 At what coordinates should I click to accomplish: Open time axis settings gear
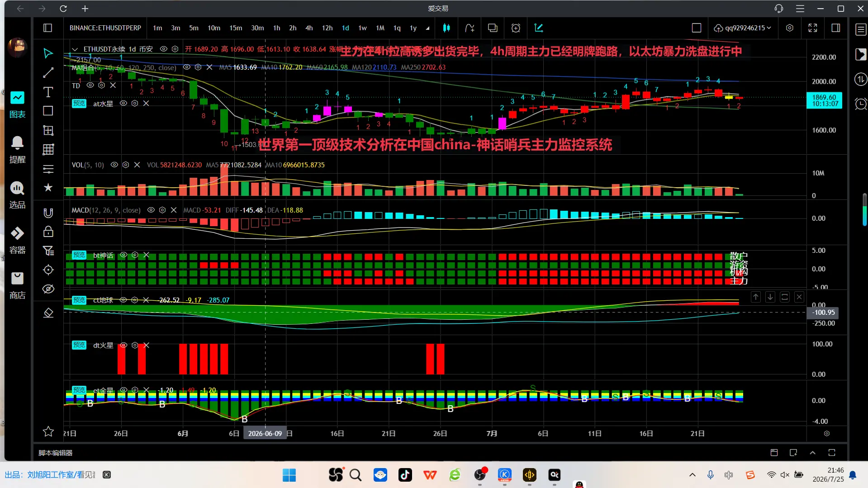[x=827, y=433]
